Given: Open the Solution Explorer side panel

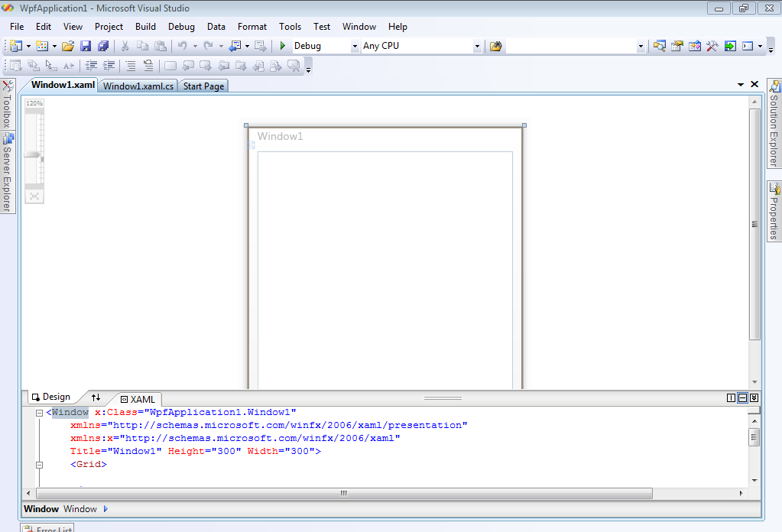Looking at the screenshot, I should (774, 123).
